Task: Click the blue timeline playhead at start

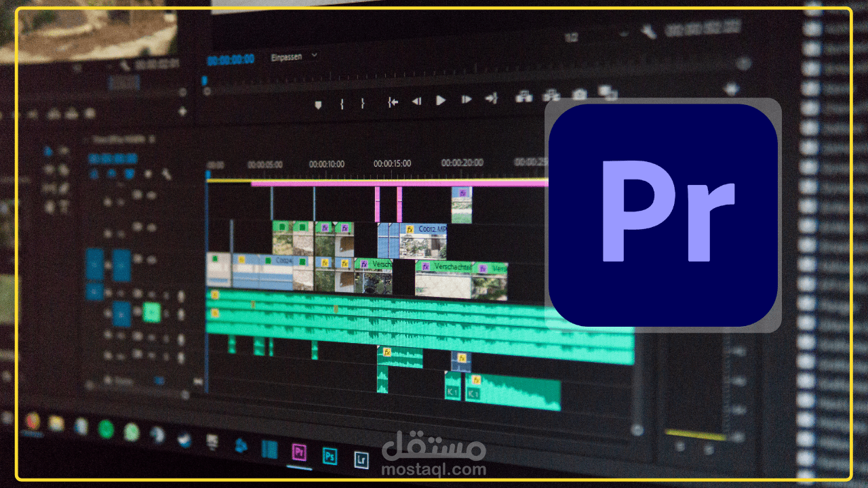Action: 208,174
